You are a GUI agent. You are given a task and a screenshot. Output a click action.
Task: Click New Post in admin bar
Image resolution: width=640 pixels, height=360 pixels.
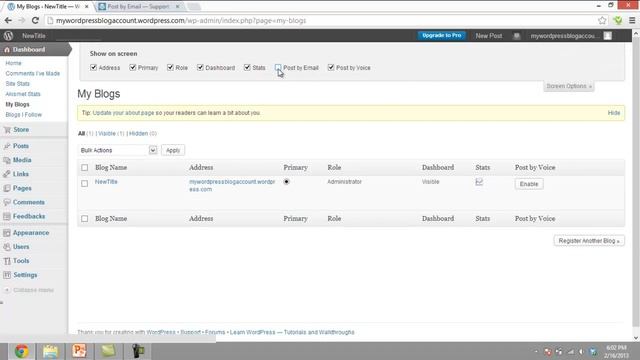pos(489,36)
